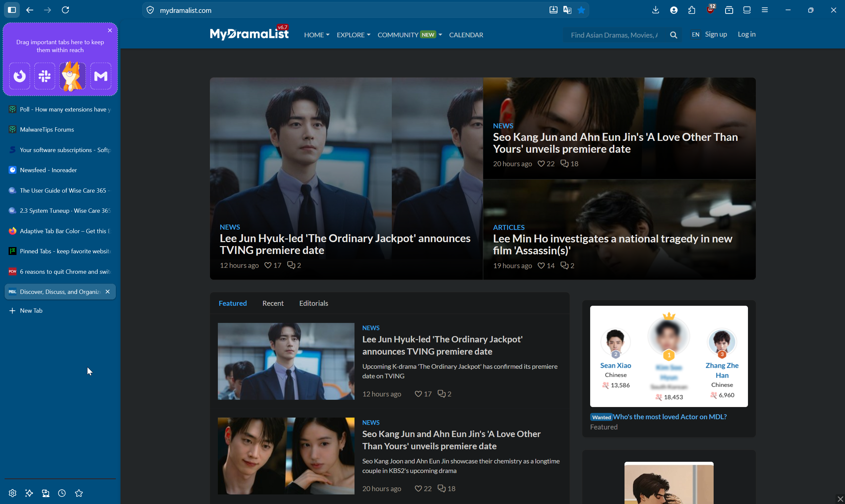Open the Ordinary Jackpot article thumbnail in Featured list
Screen dimensions: 845x504
tap(286, 361)
